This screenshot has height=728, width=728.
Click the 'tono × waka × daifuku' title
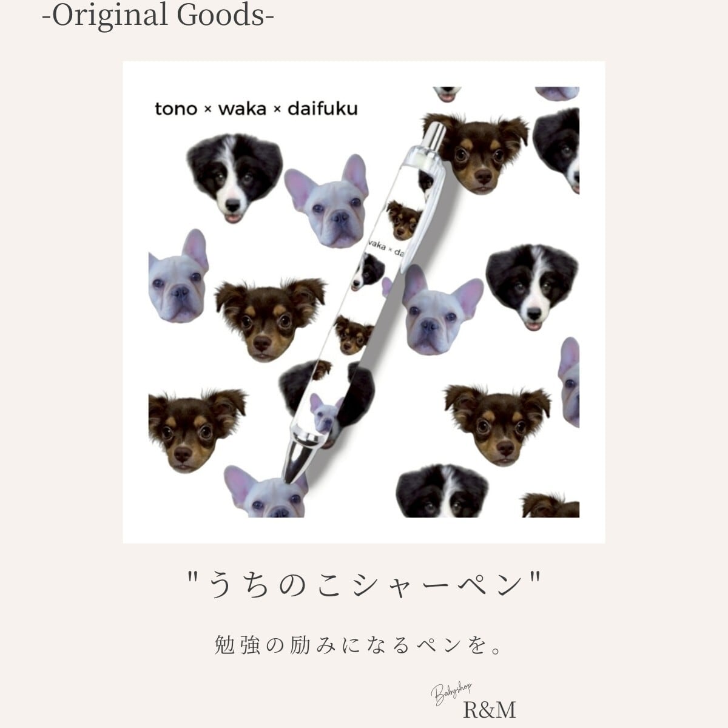click(x=256, y=109)
